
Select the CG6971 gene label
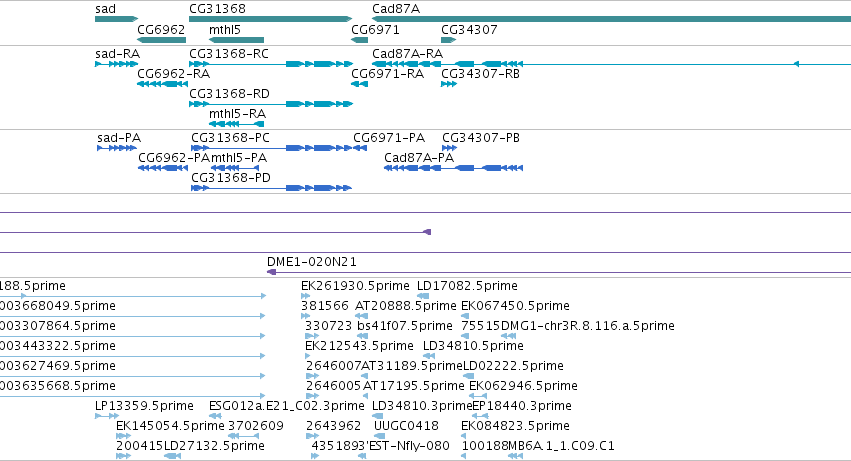click(375, 30)
